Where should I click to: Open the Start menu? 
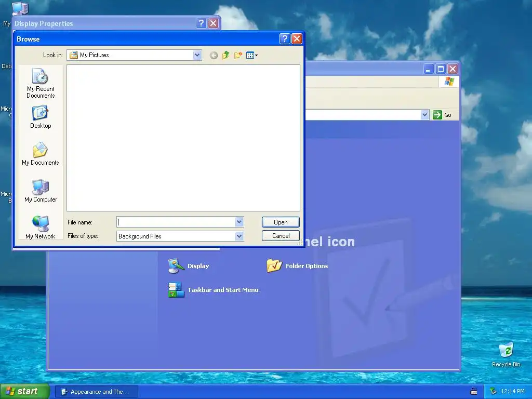click(25, 391)
